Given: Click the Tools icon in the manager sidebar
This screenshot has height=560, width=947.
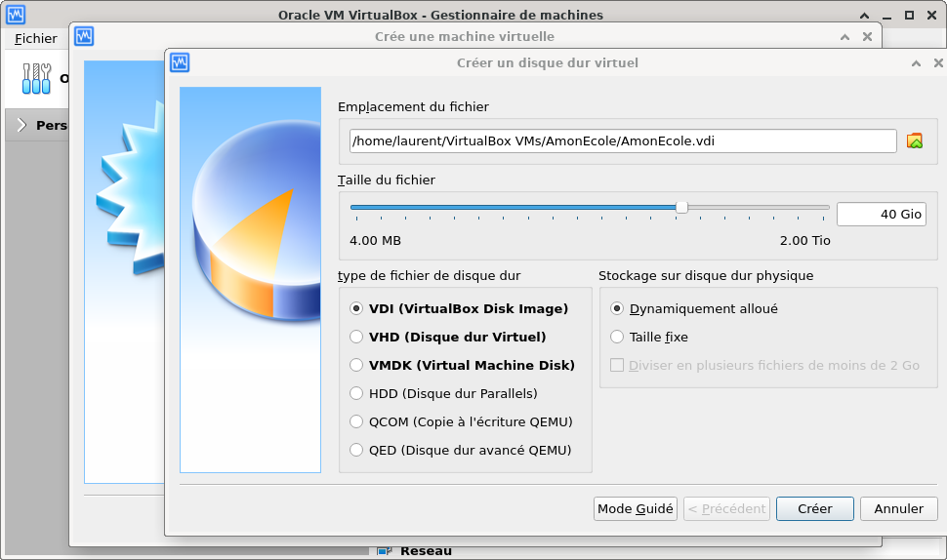Looking at the screenshot, I should tap(36, 78).
